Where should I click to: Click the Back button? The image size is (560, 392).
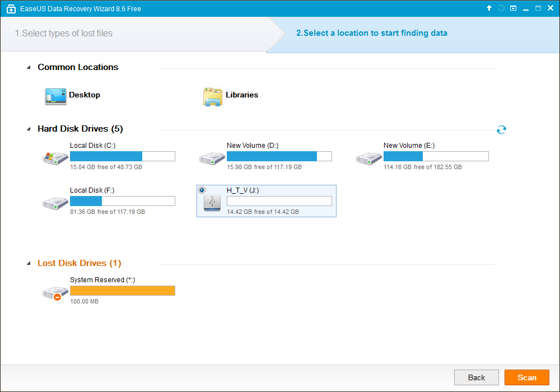coord(477,377)
